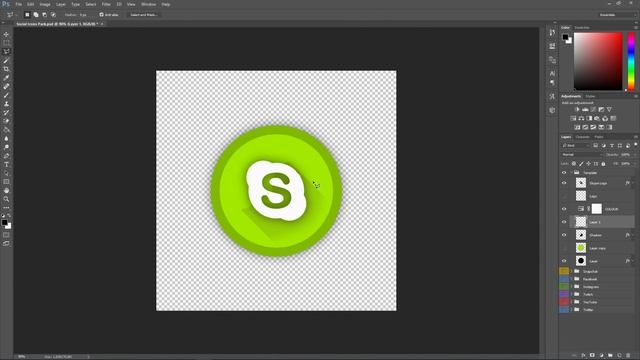Toggle visibility of the black circle layer
This screenshot has width=640, height=360.
point(564,261)
